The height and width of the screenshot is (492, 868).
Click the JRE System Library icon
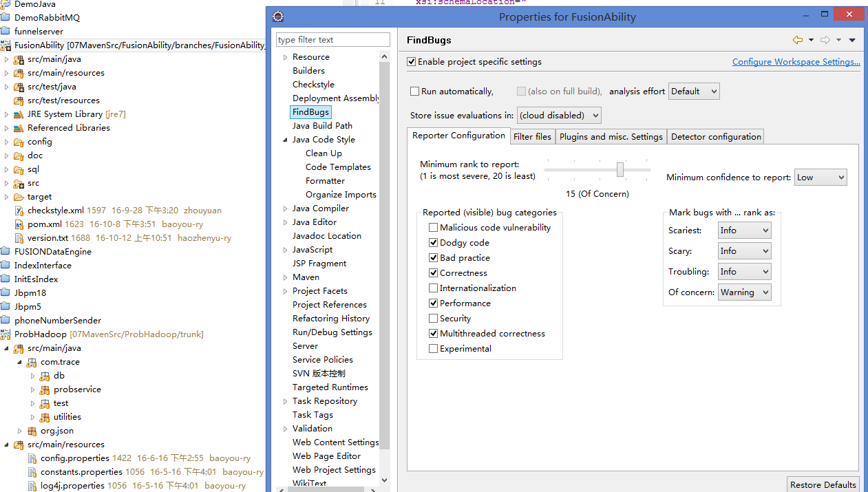19,114
